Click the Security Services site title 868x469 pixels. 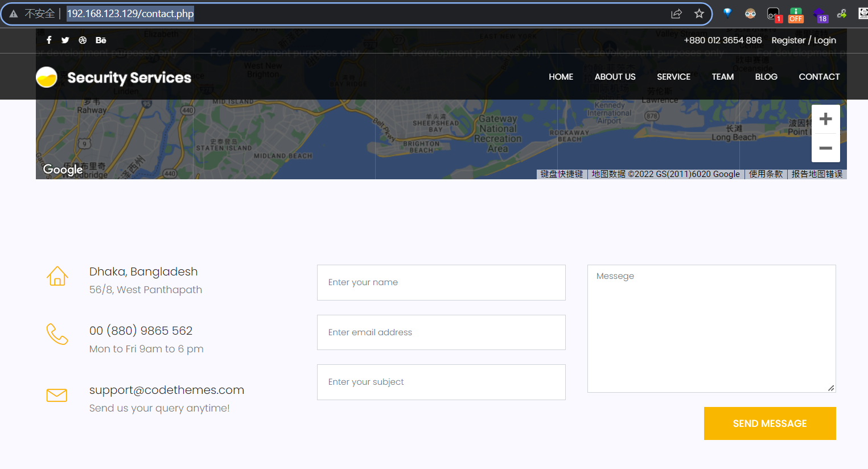129,77
